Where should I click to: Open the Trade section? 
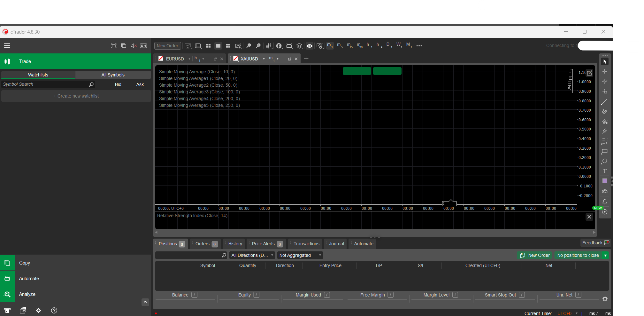[x=75, y=61]
